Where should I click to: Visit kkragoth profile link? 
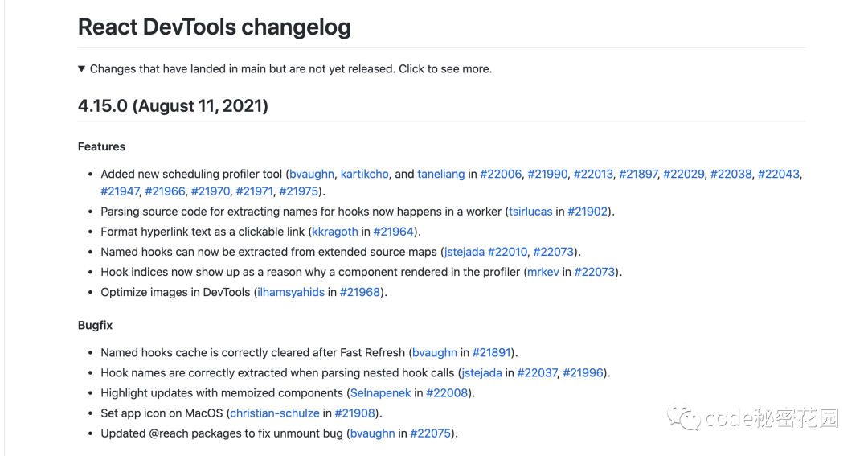(x=334, y=232)
